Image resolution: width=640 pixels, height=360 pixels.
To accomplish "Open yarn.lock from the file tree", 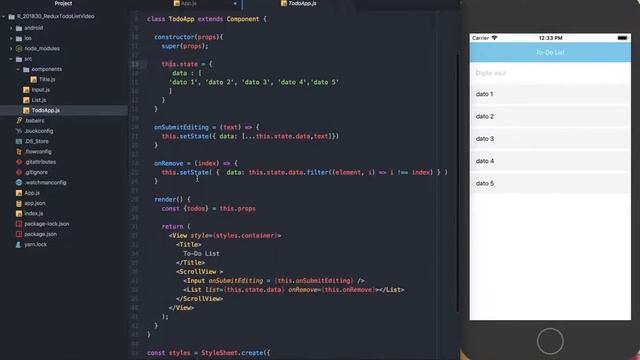I will coord(36,244).
